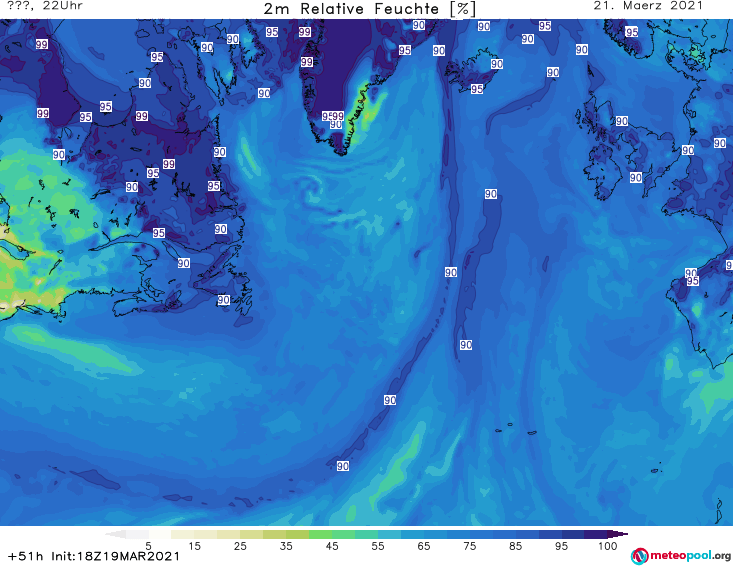The image size is (733, 566).
Task: Pick the teal swatch above label 55
Action: pyautogui.click(x=366, y=534)
